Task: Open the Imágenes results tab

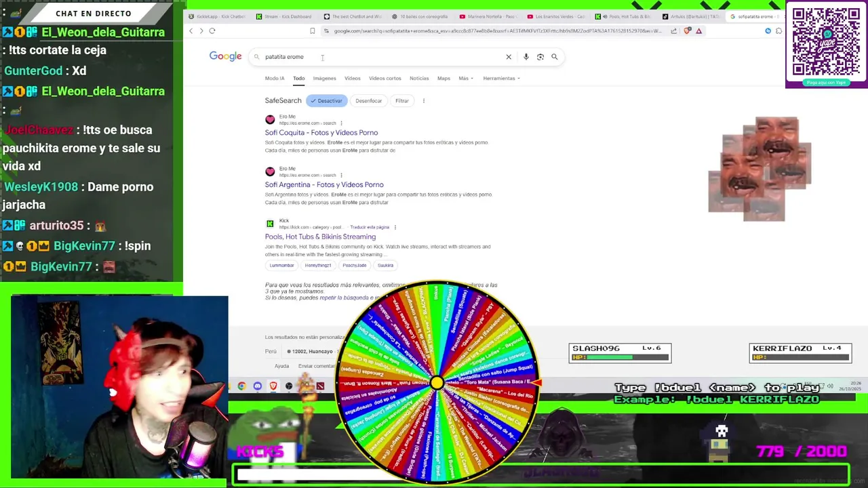Action: tap(324, 79)
